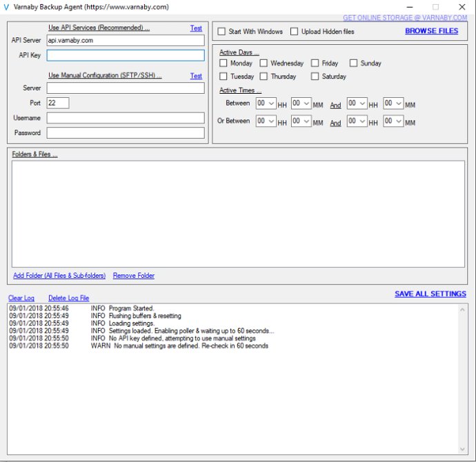The width and height of the screenshot is (476, 462).
Task: Check the Wednesday active day
Action: point(264,63)
